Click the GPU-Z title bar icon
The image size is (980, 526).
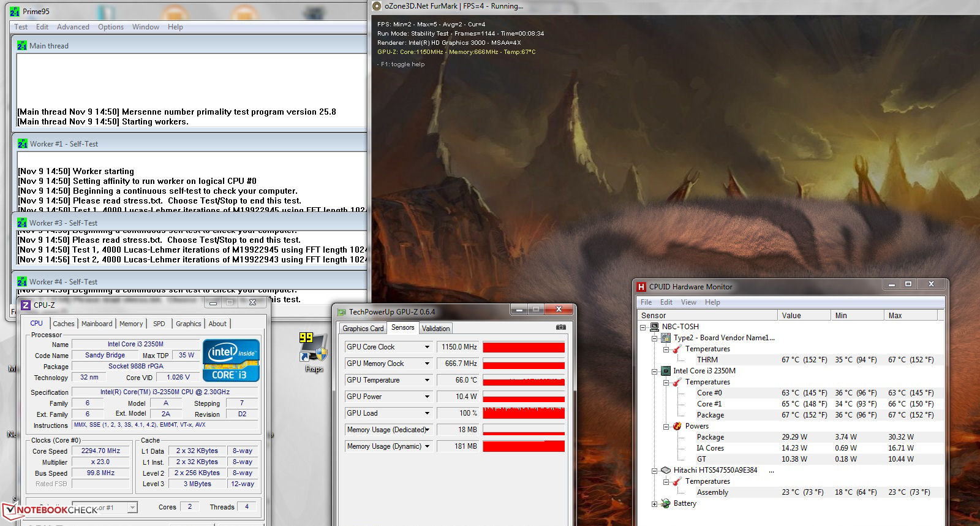341,312
